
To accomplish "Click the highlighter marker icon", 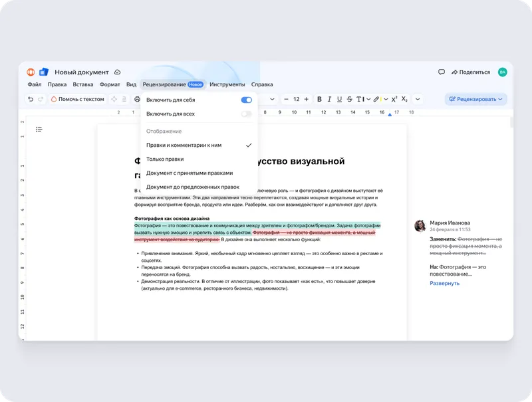I will pos(376,99).
